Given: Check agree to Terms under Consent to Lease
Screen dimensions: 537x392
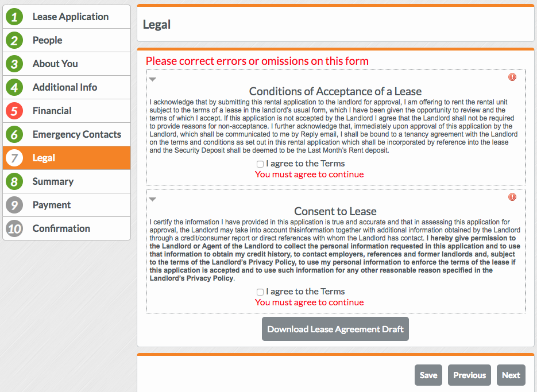Looking at the screenshot, I should pos(260,292).
